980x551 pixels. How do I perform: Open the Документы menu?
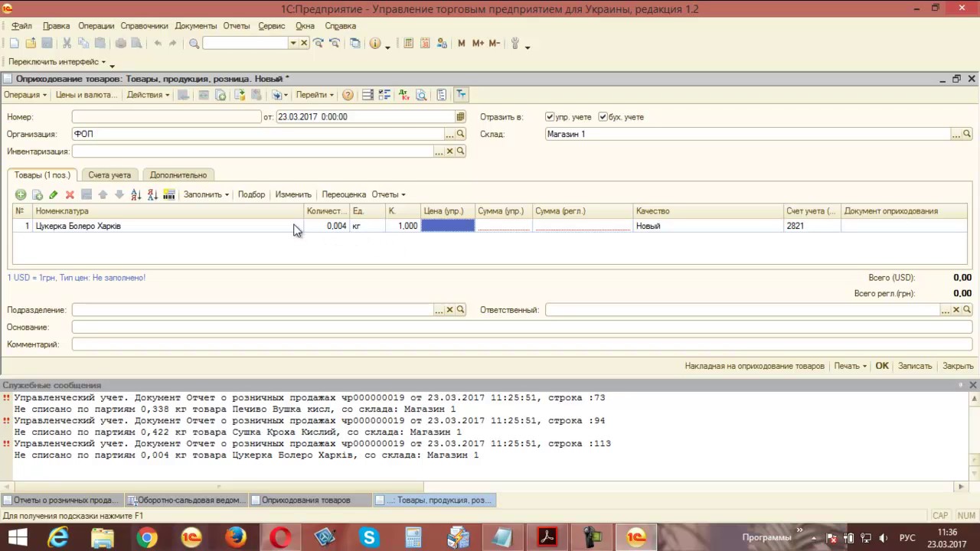pos(196,26)
